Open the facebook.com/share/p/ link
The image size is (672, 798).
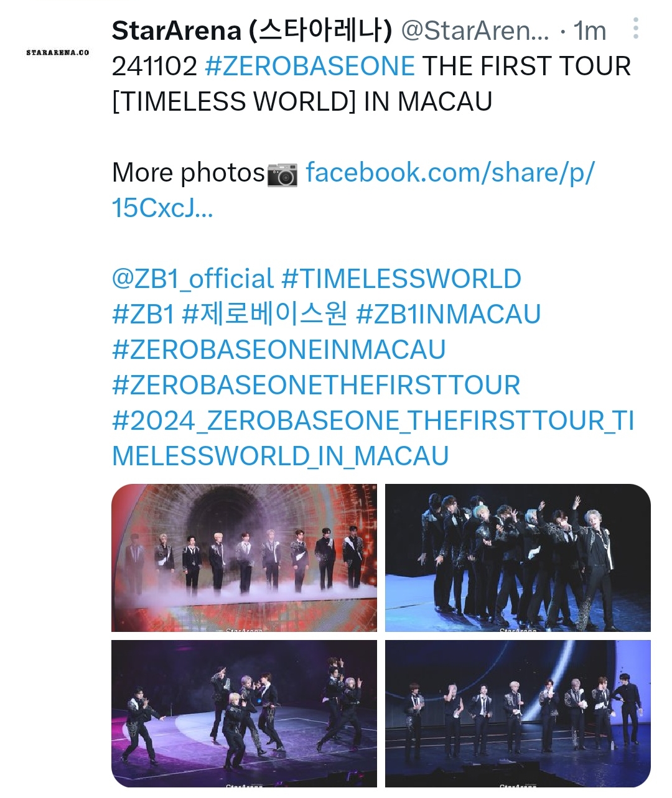tap(353, 190)
